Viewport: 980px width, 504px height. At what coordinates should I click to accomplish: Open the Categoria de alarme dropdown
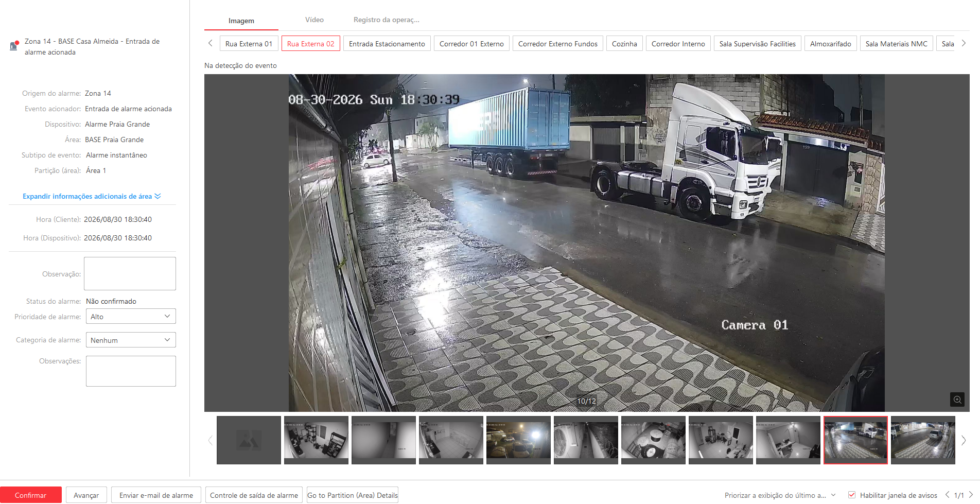(131, 340)
